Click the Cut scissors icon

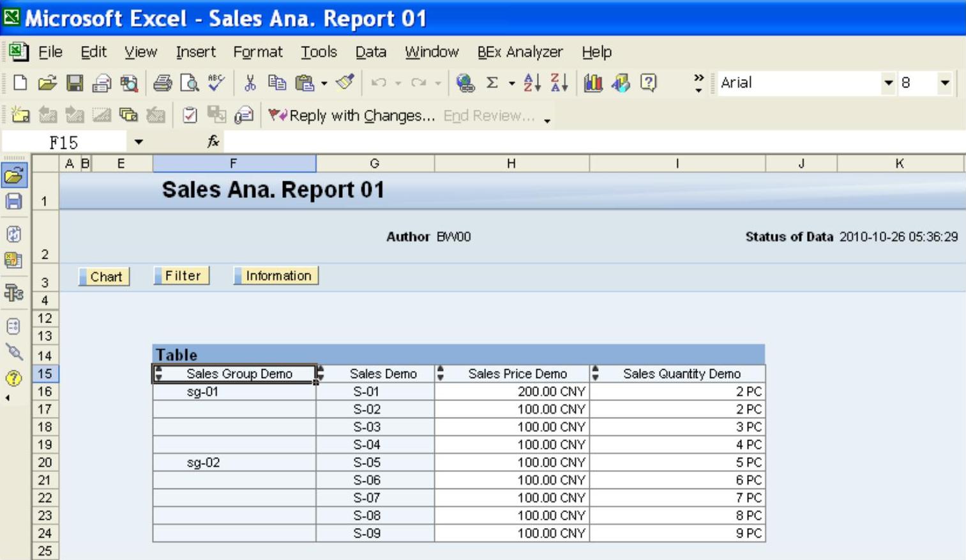pos(250,82)
